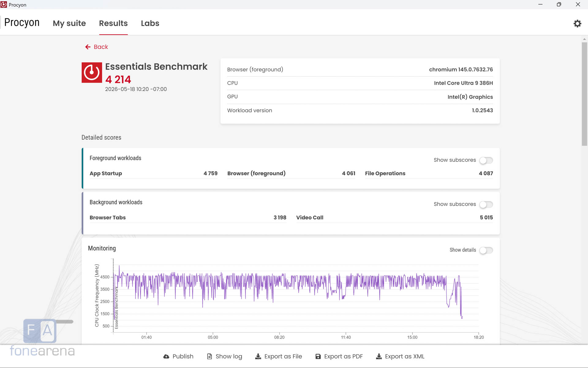Screen dimensions: 588x368
Task: Enable Show subscores for Foreground workloads
Action: [486, 160]
